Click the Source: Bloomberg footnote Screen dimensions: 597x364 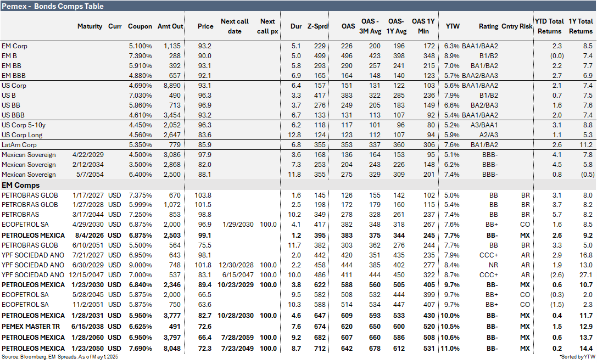(x=60, y=357)
